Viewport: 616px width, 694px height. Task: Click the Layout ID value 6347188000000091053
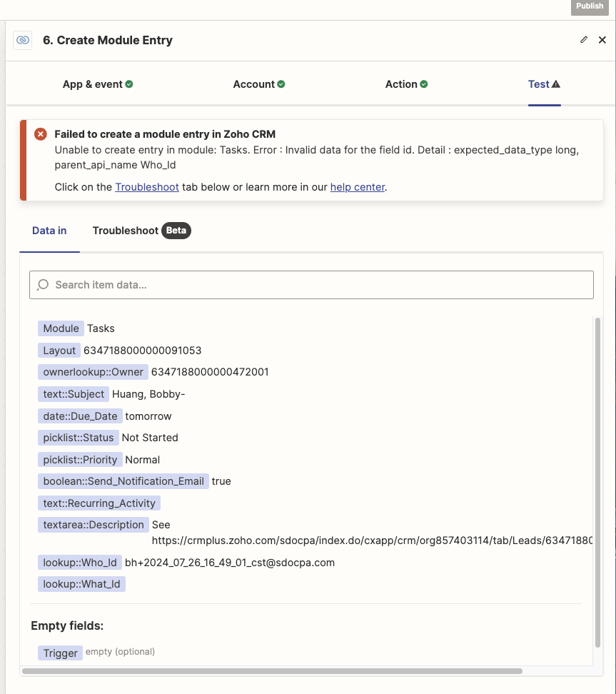point(143,351)
